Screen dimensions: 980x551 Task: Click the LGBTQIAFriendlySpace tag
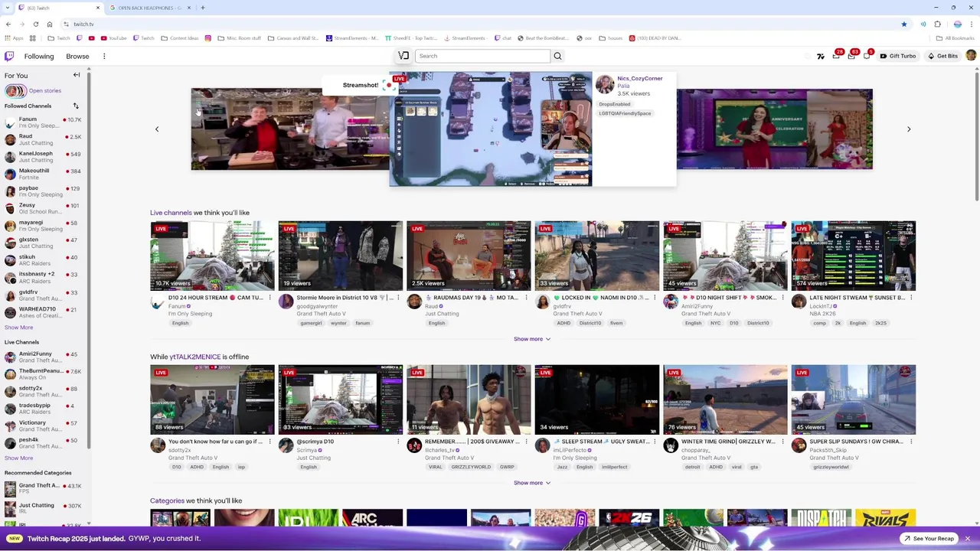[x=625, y=113]
